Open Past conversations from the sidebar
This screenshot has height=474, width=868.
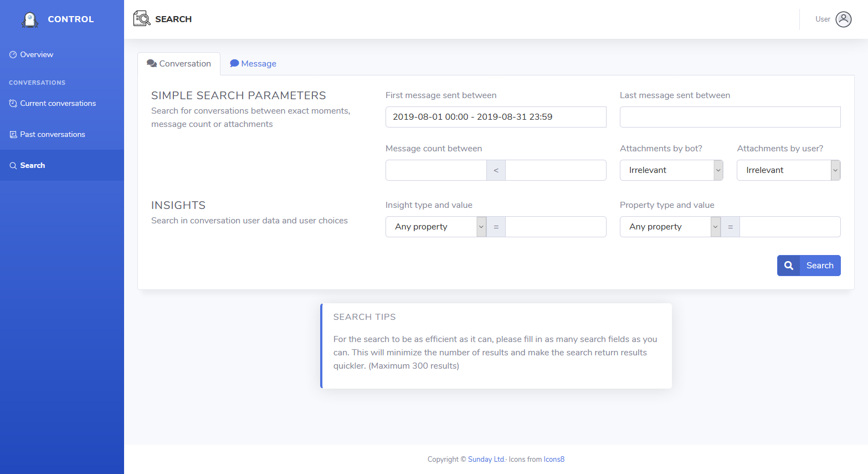pyautogui.click(x=53, y=134)
